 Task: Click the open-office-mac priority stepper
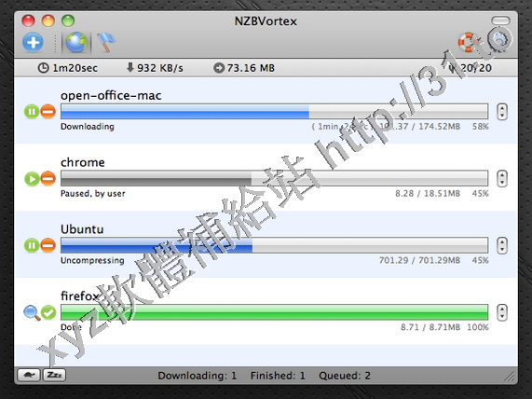(x=502, y=111)
